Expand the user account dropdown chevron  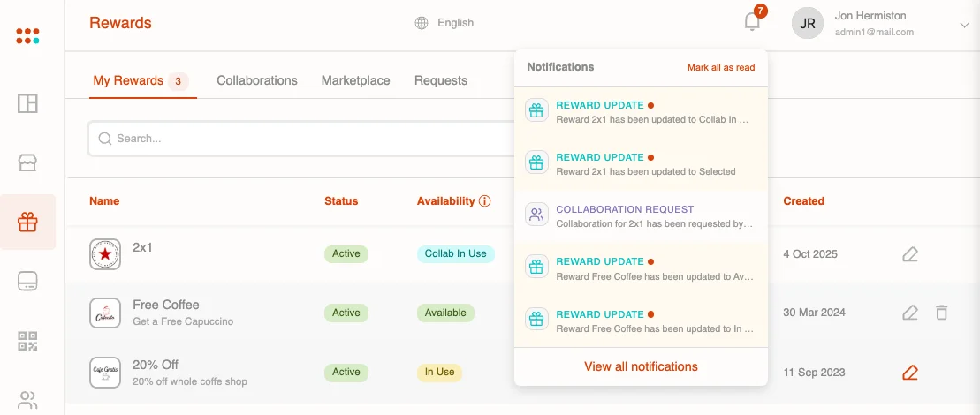(x=963, y=25)
